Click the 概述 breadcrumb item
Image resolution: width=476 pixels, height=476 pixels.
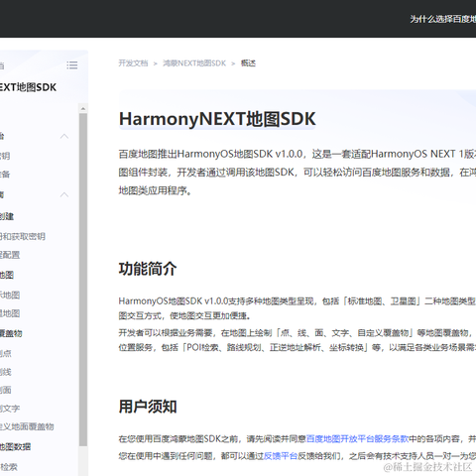(248, 63)
